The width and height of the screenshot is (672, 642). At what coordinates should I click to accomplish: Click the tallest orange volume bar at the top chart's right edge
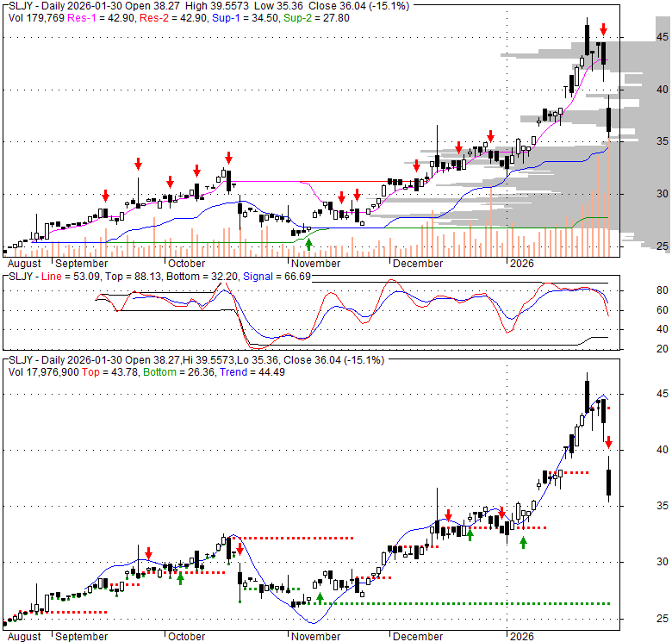click(609, 196)
